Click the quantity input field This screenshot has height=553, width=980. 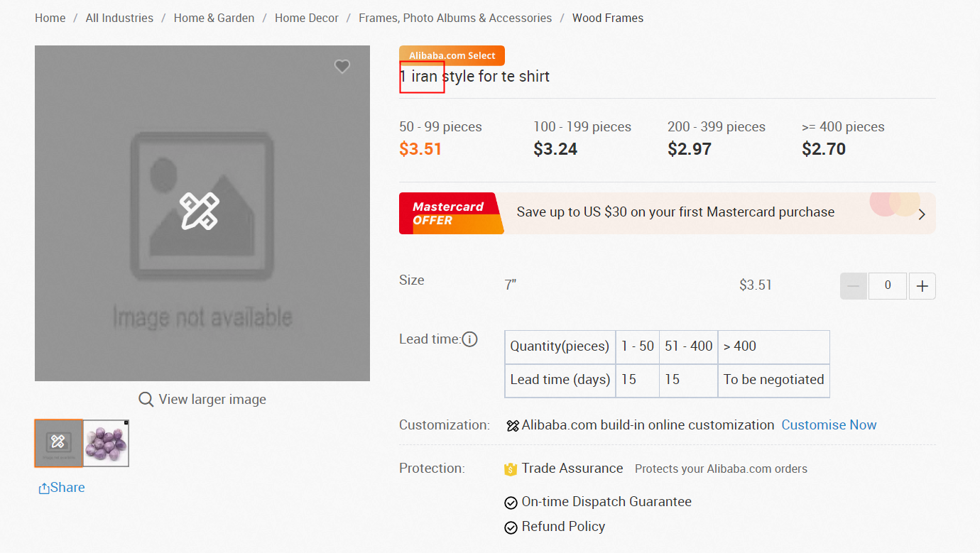887,286
